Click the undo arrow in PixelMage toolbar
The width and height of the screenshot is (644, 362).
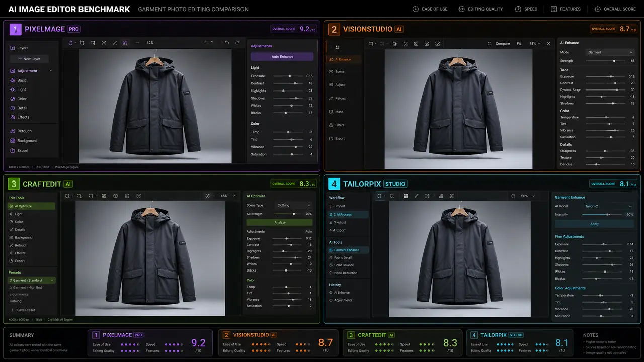point(227,43)
